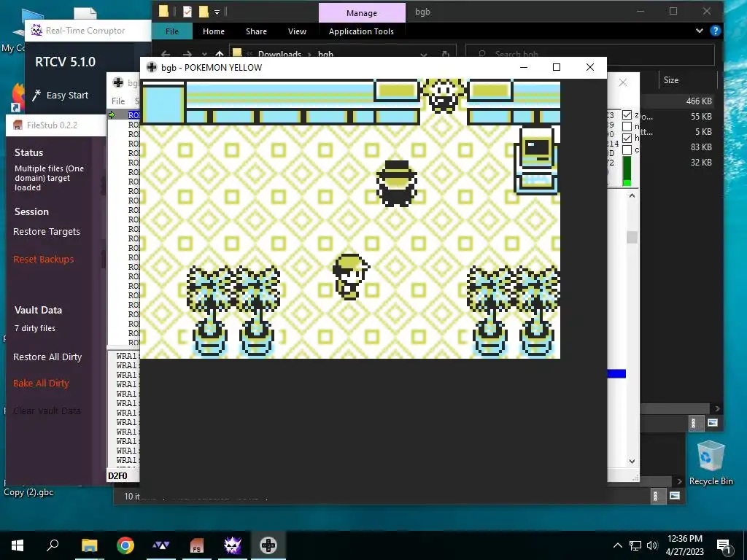
Task: Switch to the FileStub taskbar icon
Action: coord(197,545)
